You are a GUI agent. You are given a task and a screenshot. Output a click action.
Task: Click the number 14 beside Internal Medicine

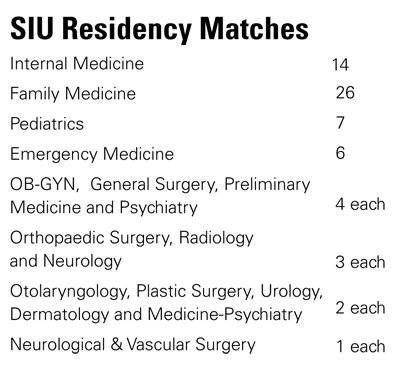[340, 64]
